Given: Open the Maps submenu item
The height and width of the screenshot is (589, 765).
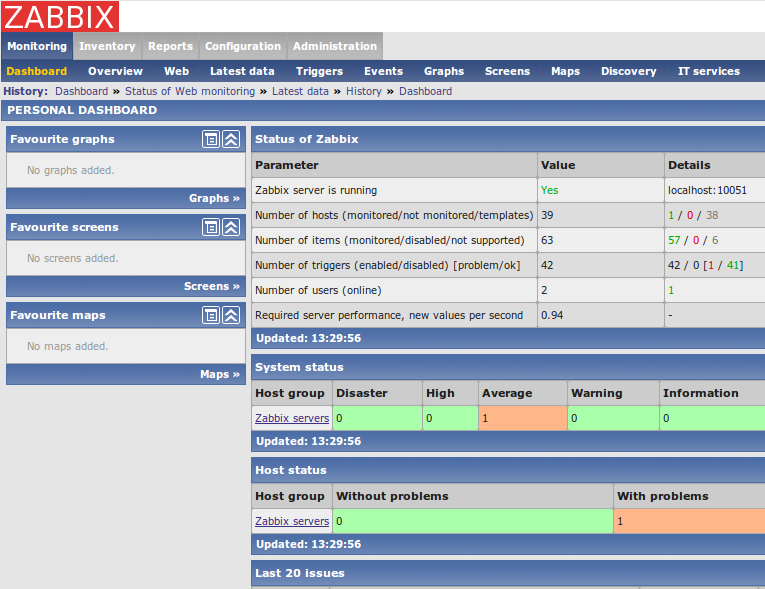Looking at the screenshot, I should click(565, 71).
